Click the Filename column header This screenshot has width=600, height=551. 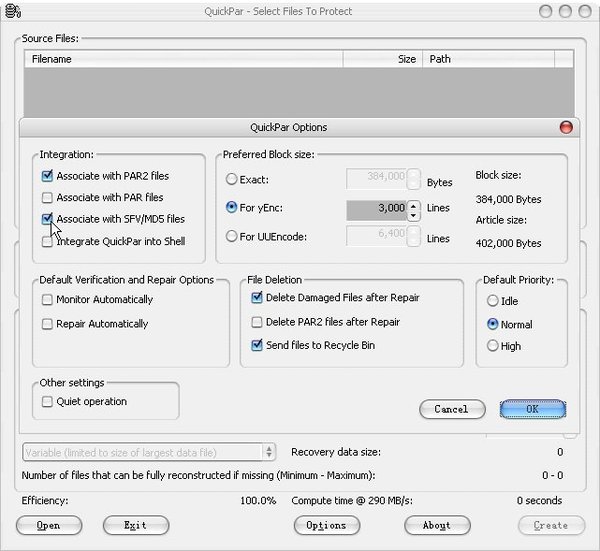pos(184,59)
